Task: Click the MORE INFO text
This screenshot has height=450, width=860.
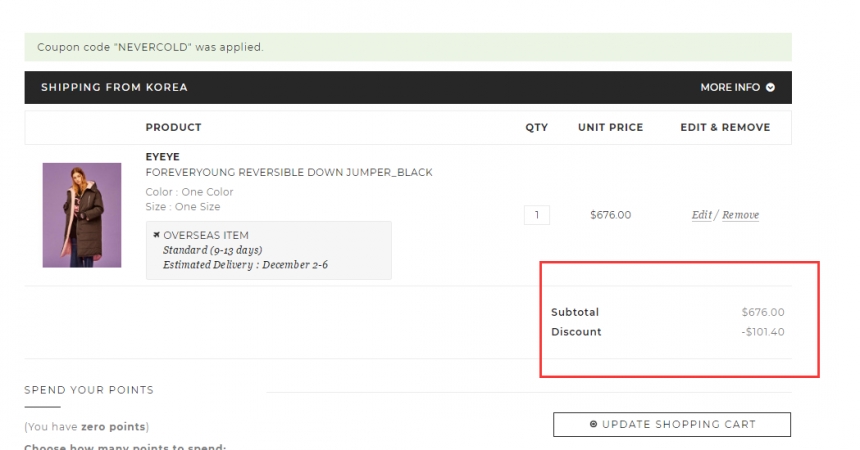Action: click(x=730, y=87)
